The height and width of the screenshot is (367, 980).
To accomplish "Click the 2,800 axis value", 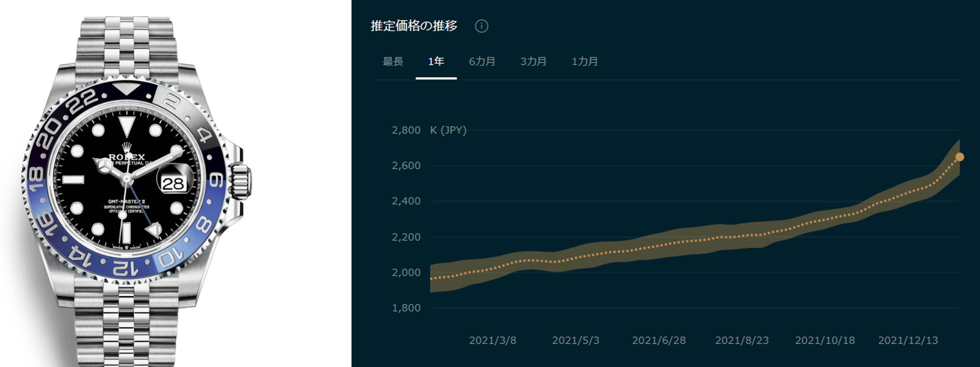I will [x=406, y=130].
